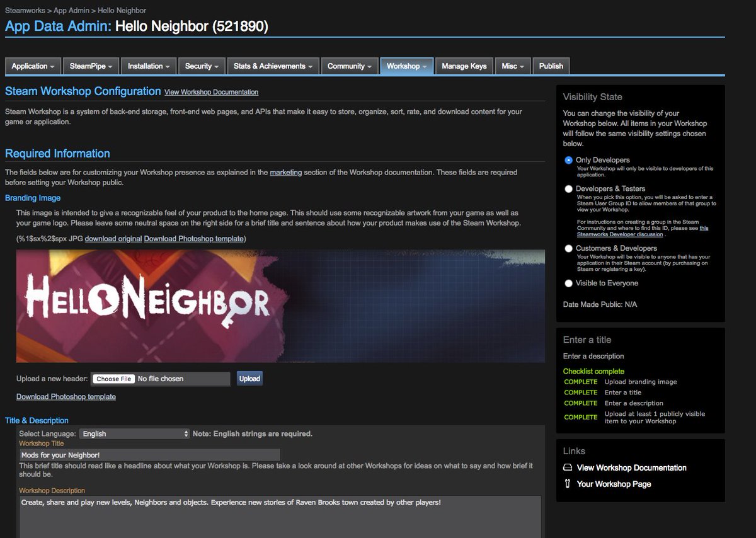The width and height of the screenshot is (756, 538).
Task: Click the 'Title & Description' section heading
Action: tap(37, 420)
